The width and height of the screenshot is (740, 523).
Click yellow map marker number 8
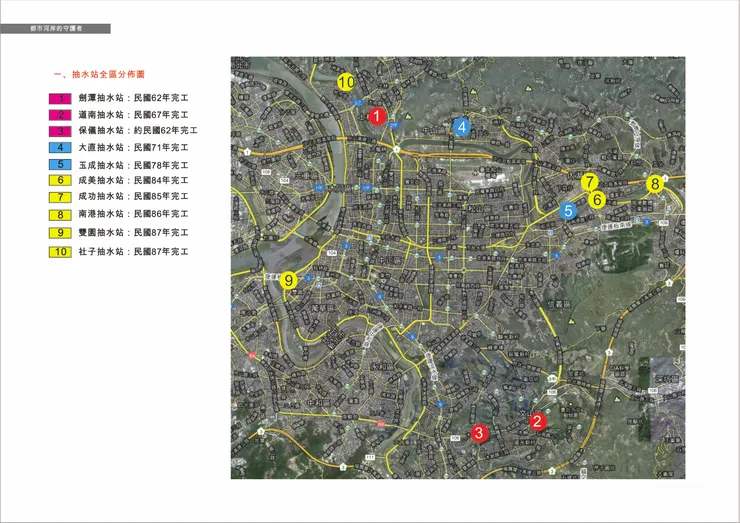pos(655,184)
